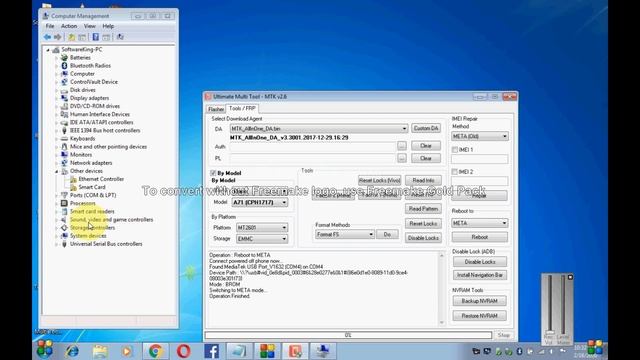Click the Clear button in the Auth row
Screen dimensions: 640x360
point(426,146)
